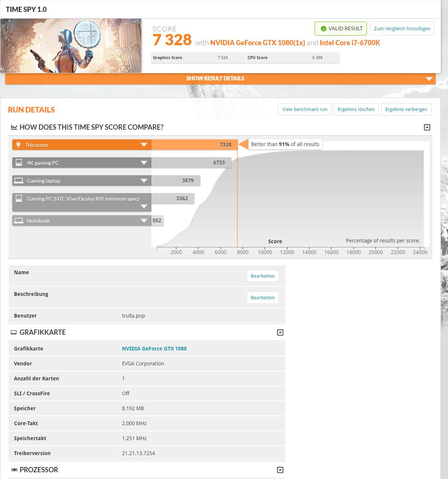Image resolution: width=448 pixels, height=479 pixels.
Task: Click the 3879 Gaming laptop score bar
Action: (176, 180)
